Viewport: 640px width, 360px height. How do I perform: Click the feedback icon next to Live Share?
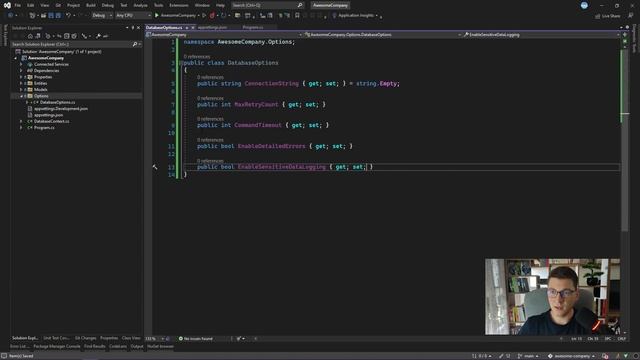(x=631, y=16)
